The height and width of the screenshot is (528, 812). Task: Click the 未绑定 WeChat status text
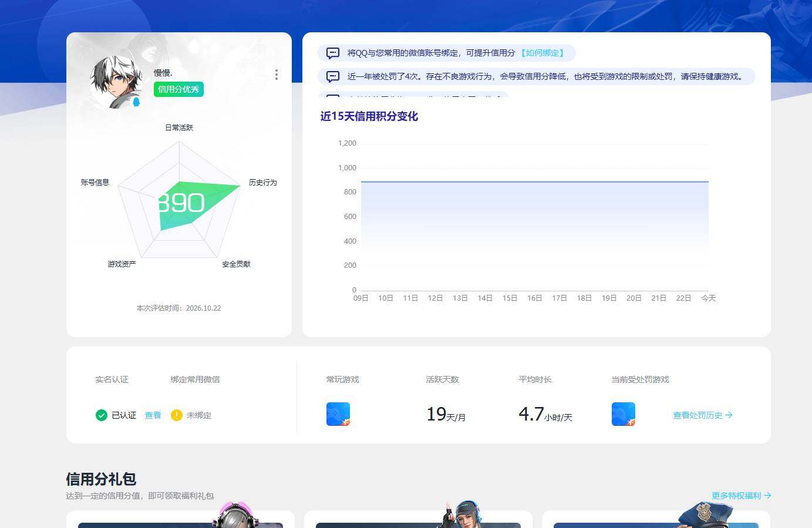[199, 415]
